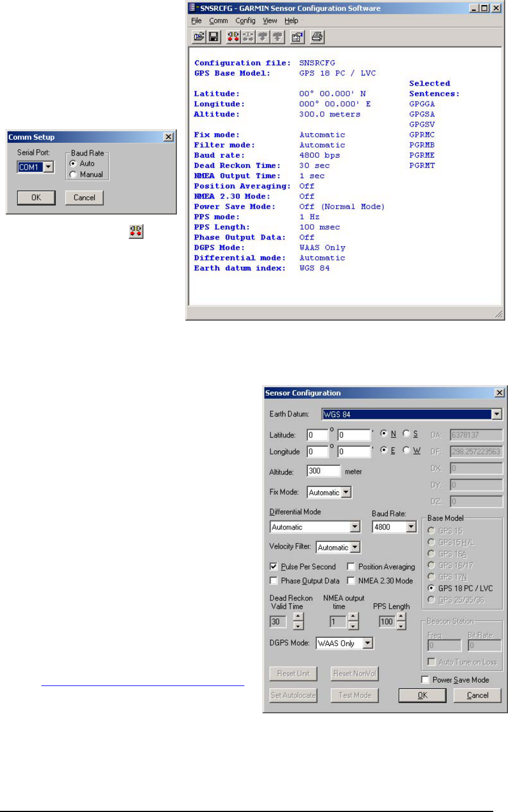Click the "WAAS Only" DGPS Mode value
The image size is (508, 812).
coord(323,247)
